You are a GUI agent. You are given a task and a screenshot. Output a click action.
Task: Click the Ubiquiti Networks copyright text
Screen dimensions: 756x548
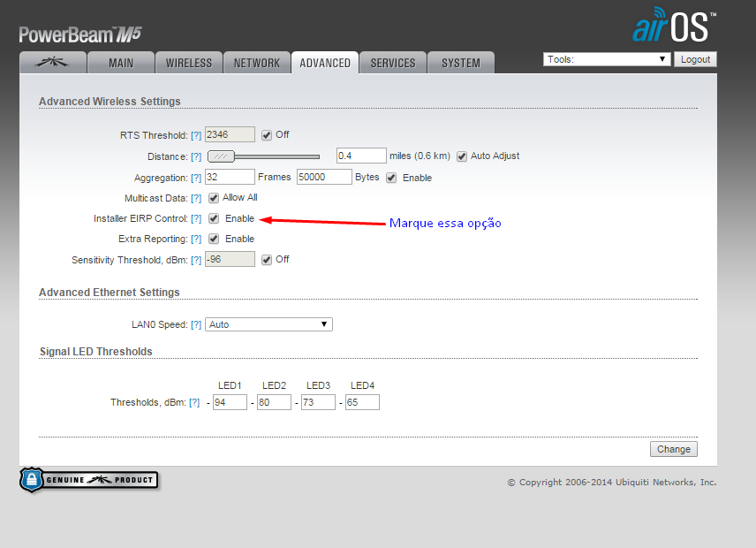(x=612, y=482)
